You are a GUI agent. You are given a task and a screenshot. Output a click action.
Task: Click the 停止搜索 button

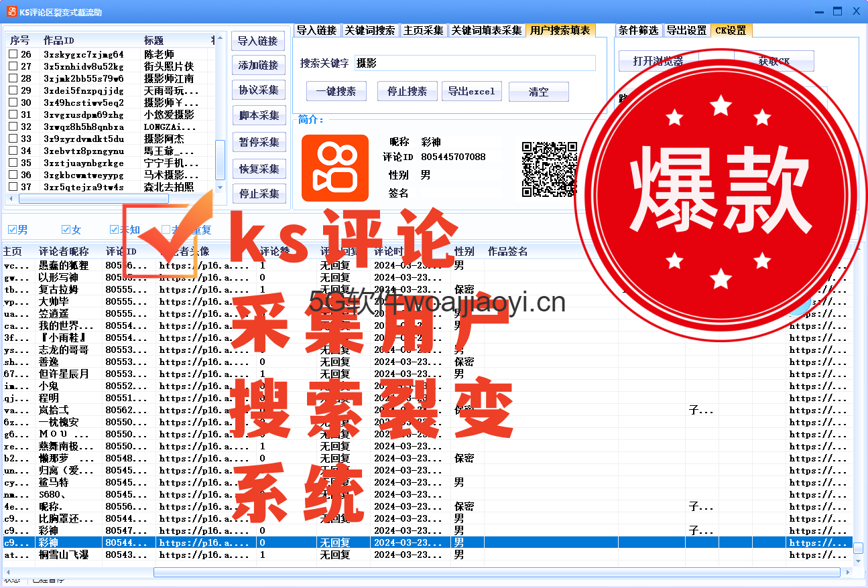pyautogui.click(x=408, y=91)
